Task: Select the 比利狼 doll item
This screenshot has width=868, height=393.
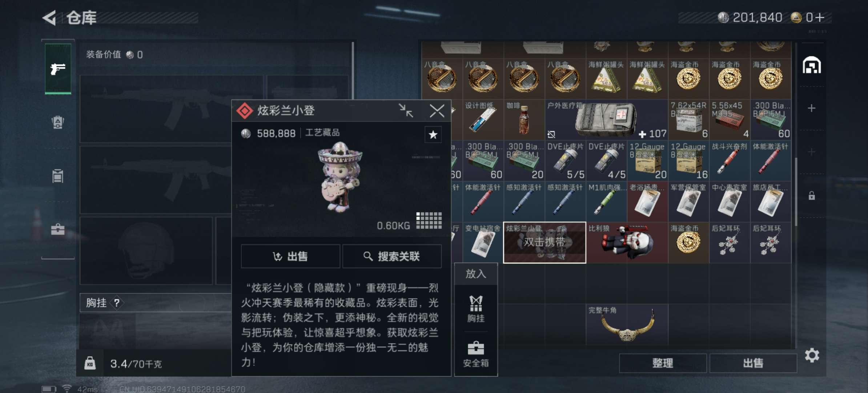Action: [x=627, y=243]
